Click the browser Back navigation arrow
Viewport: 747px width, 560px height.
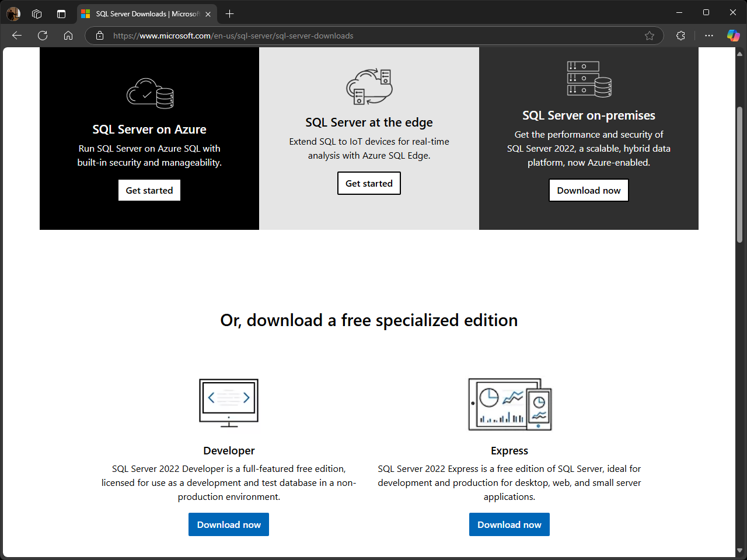pyautogui.click(x=16, y=36)
